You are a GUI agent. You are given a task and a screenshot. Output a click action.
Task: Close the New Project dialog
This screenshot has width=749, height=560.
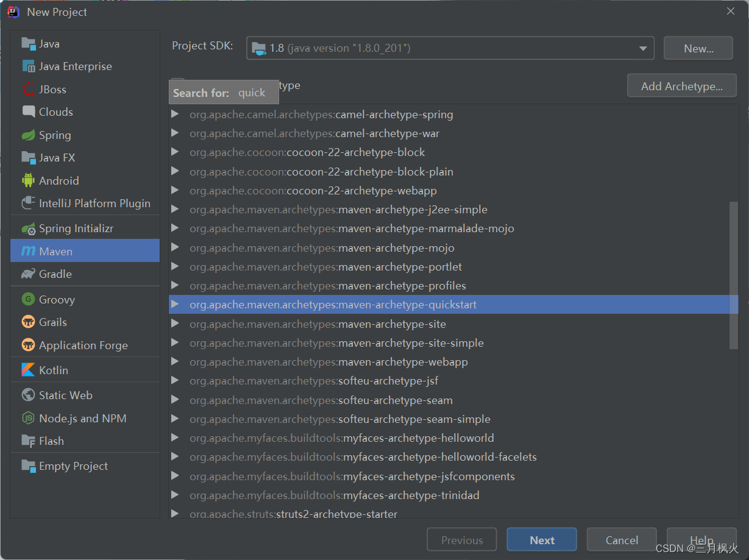point(730,11)
